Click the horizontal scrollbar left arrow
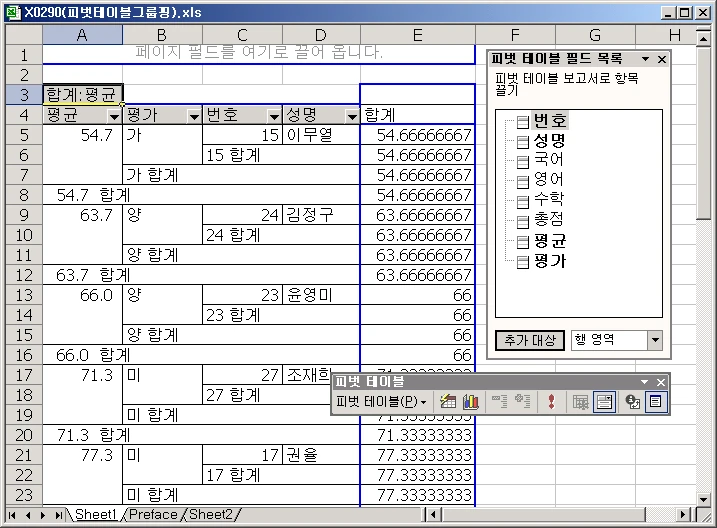Image resolution: width=717 pixels, height=528 pixels. tap(433, 515)
